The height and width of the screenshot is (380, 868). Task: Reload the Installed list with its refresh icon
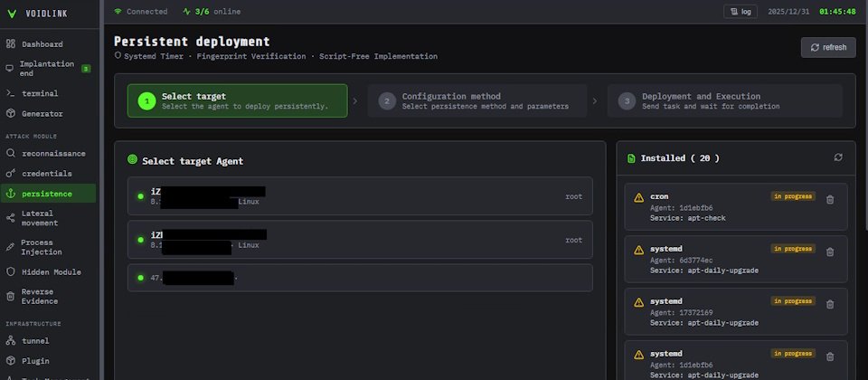(838, 157)
